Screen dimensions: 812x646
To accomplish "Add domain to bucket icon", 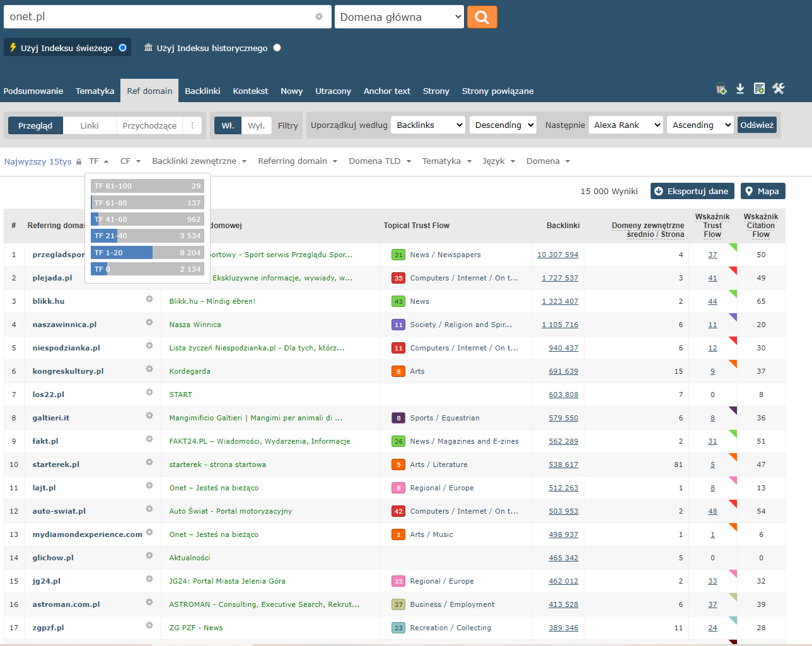I will point(721,89).
